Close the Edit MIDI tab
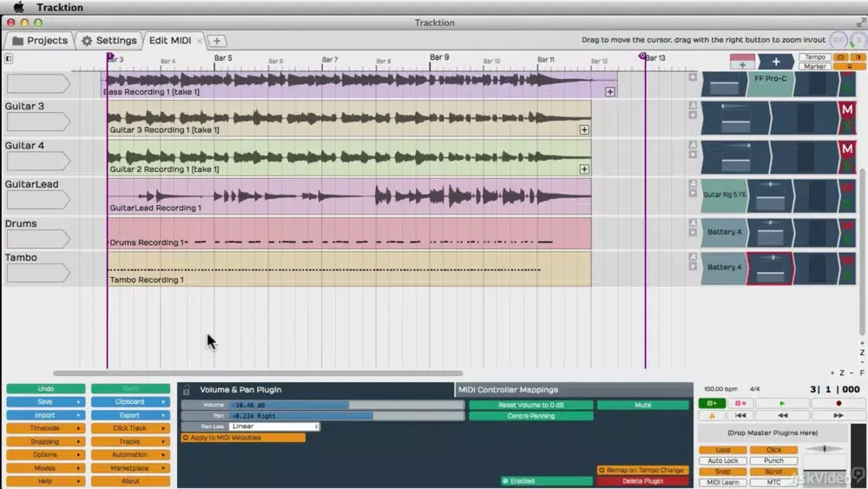This screenshot has width=868, height=489. [x=200, y=41]
